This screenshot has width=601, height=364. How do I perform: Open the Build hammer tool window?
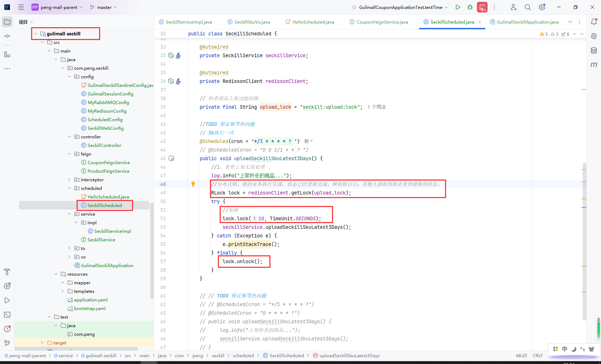pos(7,272)
